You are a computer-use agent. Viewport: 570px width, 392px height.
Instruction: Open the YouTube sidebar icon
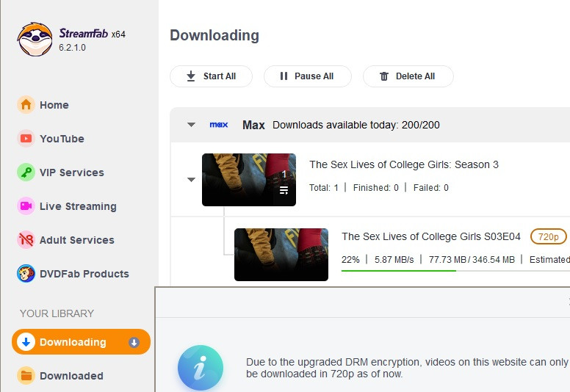pos(26,139)
